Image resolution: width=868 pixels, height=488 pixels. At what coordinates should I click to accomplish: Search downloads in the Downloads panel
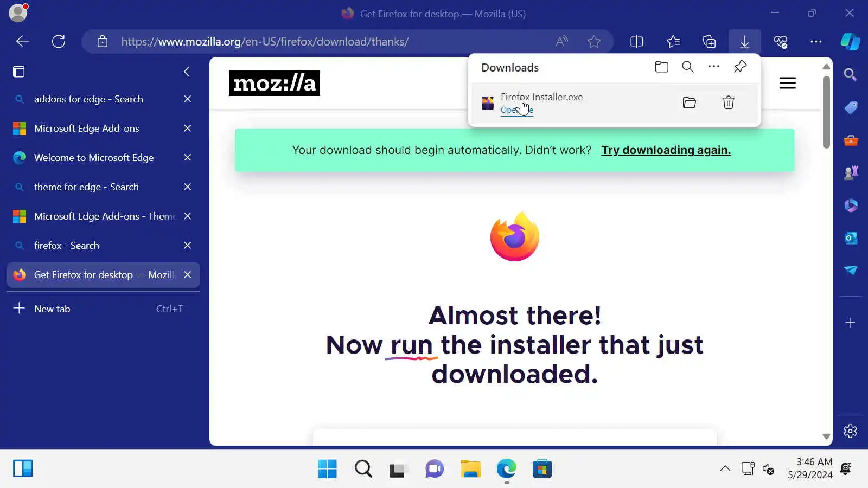pyautogui.click(x=688, y=67)
